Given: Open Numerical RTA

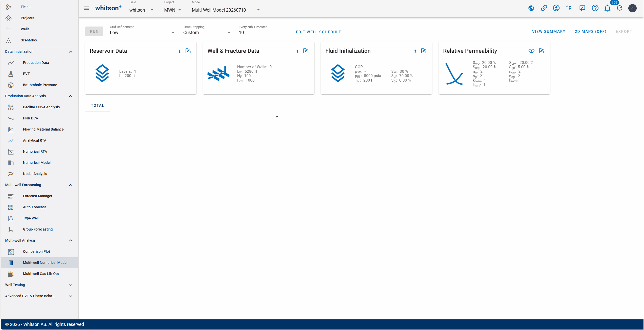Looking at the screenshot, I should (39, 151).
